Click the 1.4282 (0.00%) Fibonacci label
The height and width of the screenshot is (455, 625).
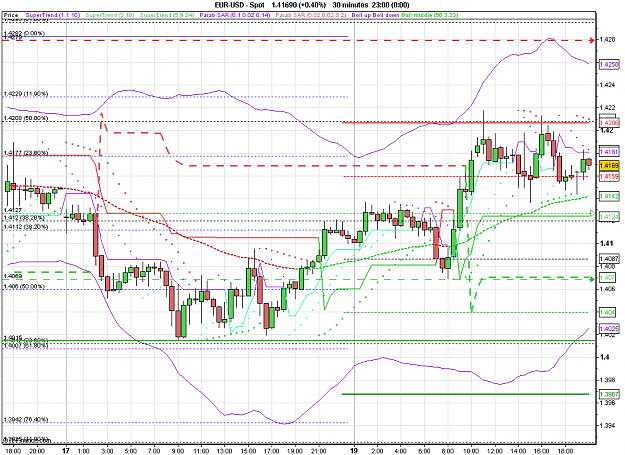[x=24, y=33]
